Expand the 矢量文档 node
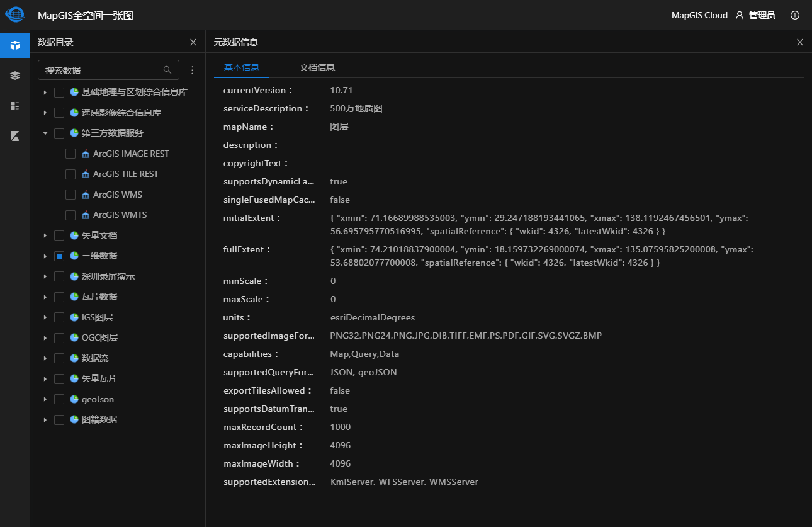Viewport: 812px width, 527px height. point(45,235)
